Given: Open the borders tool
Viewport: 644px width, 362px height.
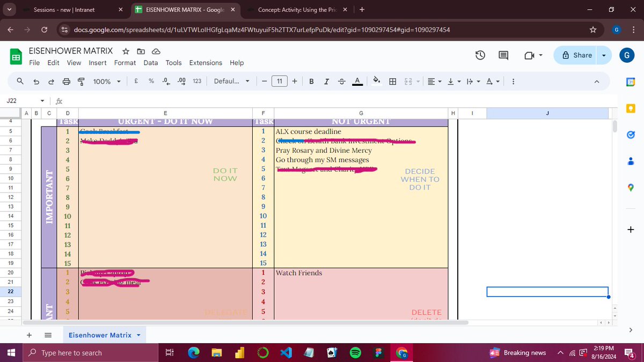Looking at the screenshot, I should click(393, 82).
